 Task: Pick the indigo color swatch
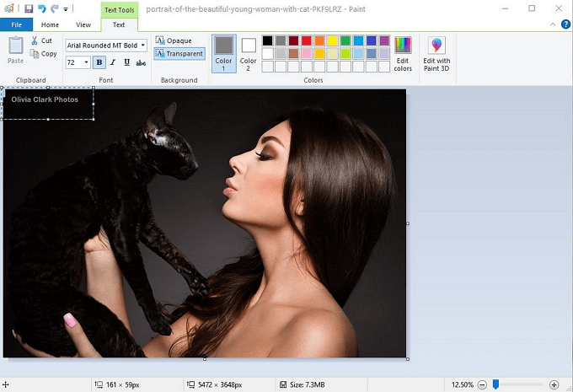coord(372,40)
